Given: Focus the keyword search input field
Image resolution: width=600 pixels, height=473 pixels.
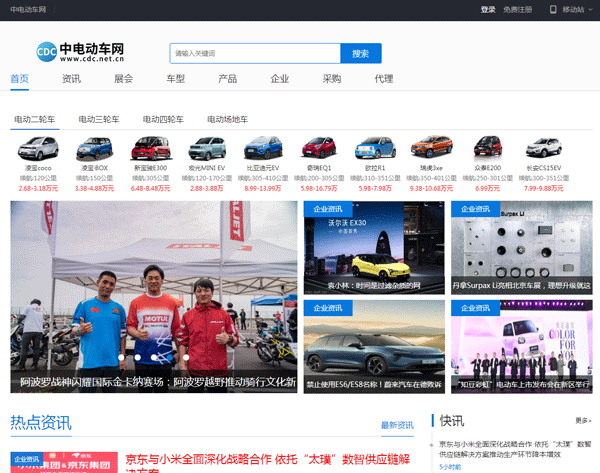Looking at the screenshot, I should click(x=255, y=53).
